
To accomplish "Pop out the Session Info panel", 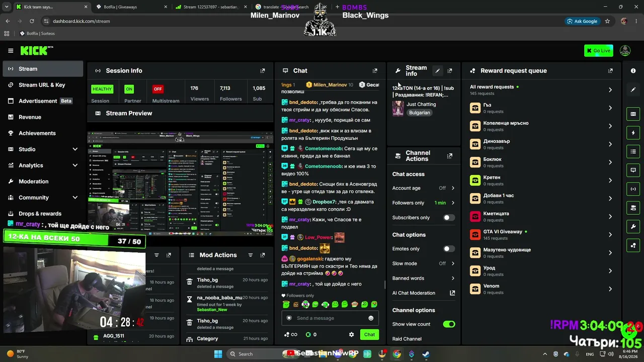I will (262, 71).
